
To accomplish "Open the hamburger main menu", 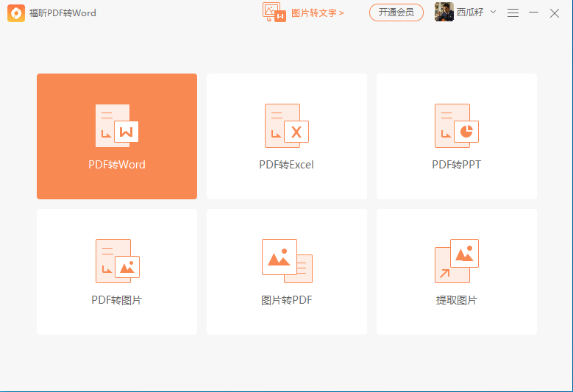I will pyautogui.click(x=513, y=13).
